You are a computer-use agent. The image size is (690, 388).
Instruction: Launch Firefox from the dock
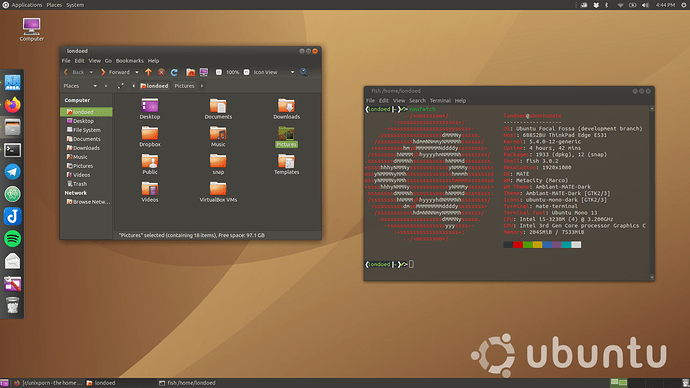(12, 105)
